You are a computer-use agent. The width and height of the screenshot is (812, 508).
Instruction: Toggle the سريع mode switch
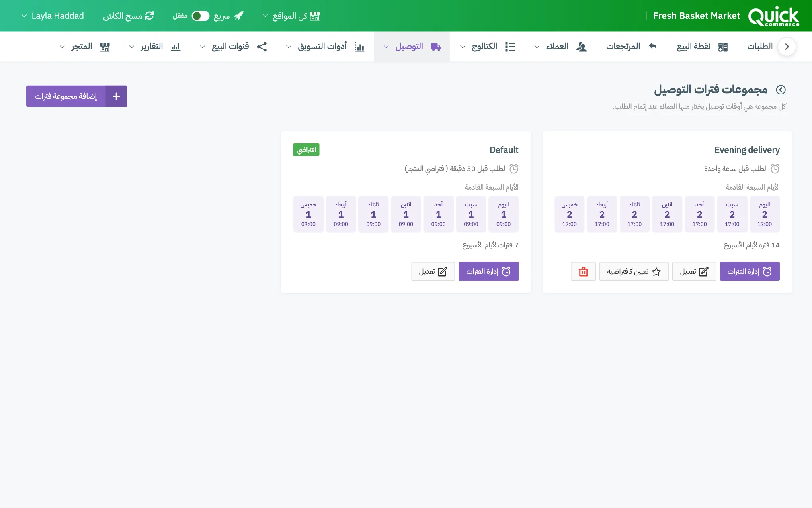tap(200, 16)
